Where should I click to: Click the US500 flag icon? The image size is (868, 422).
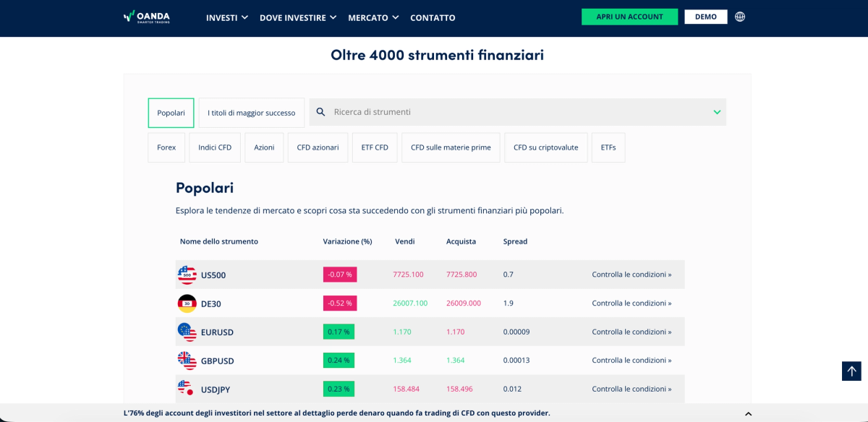187,275
